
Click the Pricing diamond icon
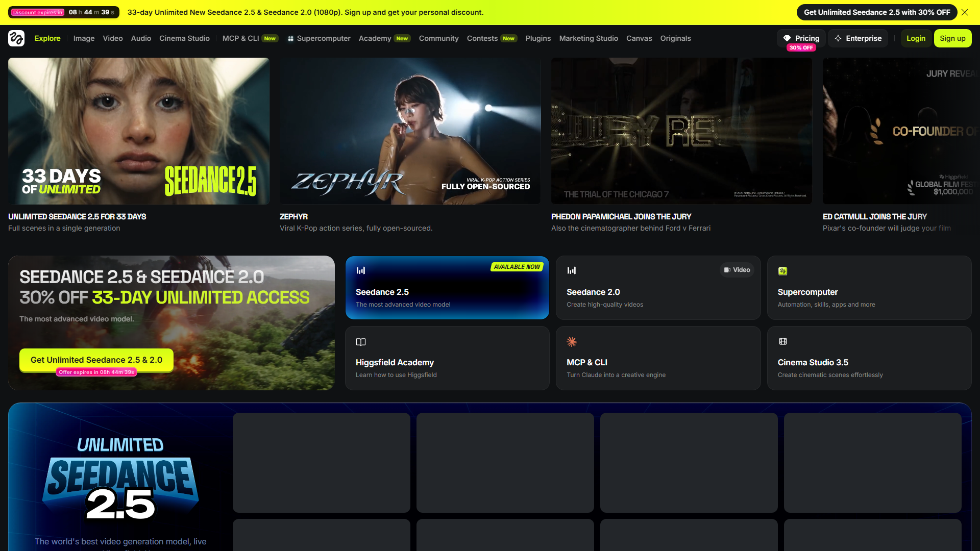click(787, 38)
